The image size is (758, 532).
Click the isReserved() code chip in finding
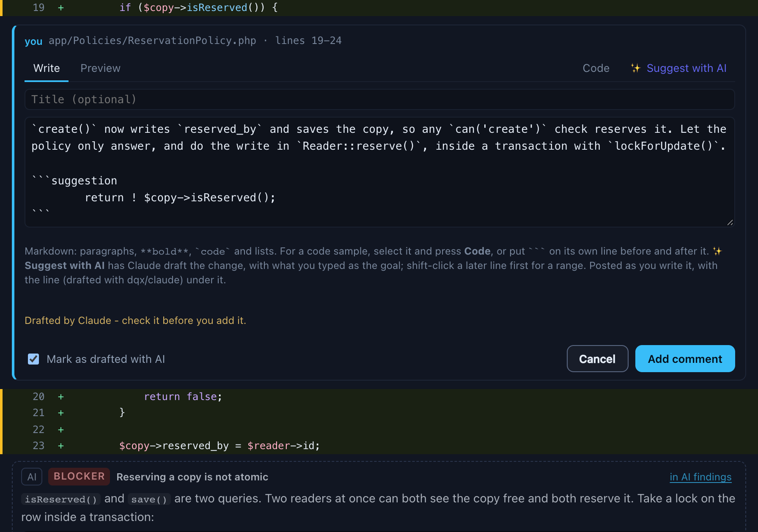(61, 499)
